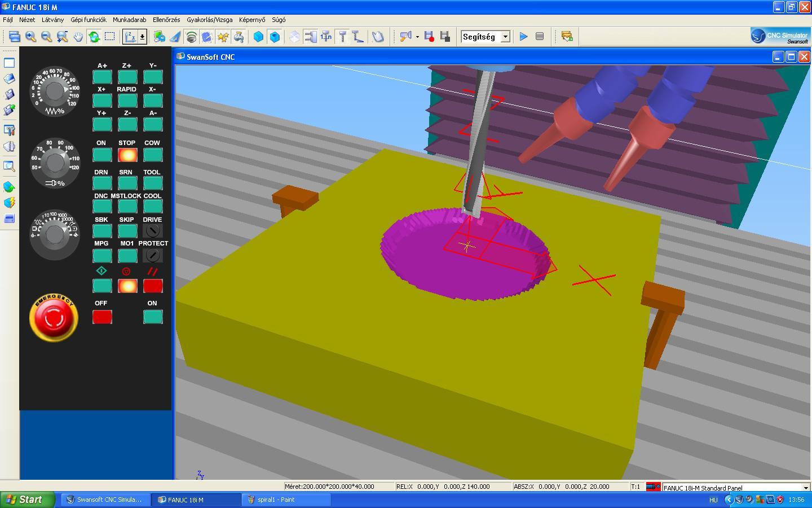The height and width of the screenshot is (508, 812).
Task: Click the red power OFF button
Action: click(x=102, y=317)
